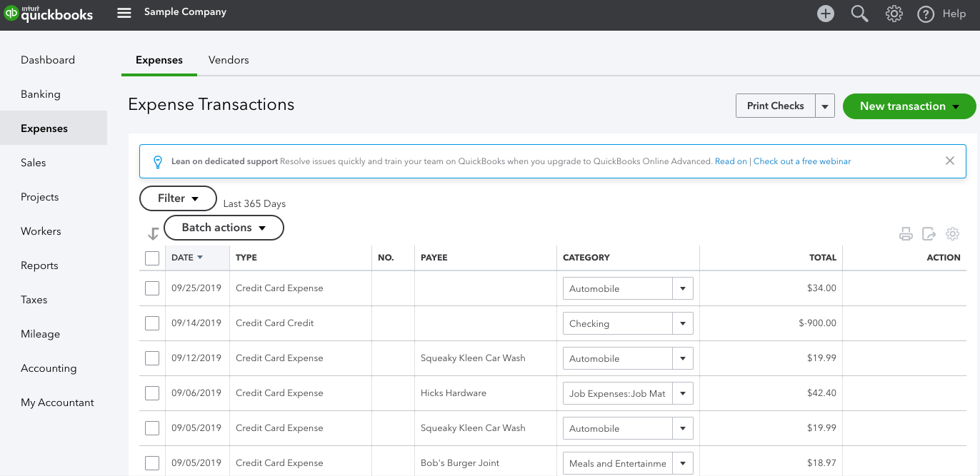The image size is (980, 476).
Task: Open Projects in sidebar
Action: 40,197
